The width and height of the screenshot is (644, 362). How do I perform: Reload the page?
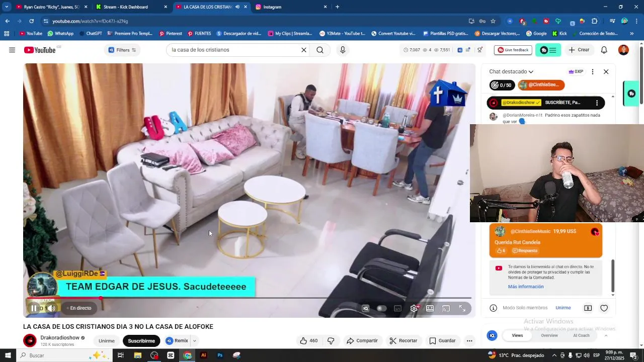31,21
